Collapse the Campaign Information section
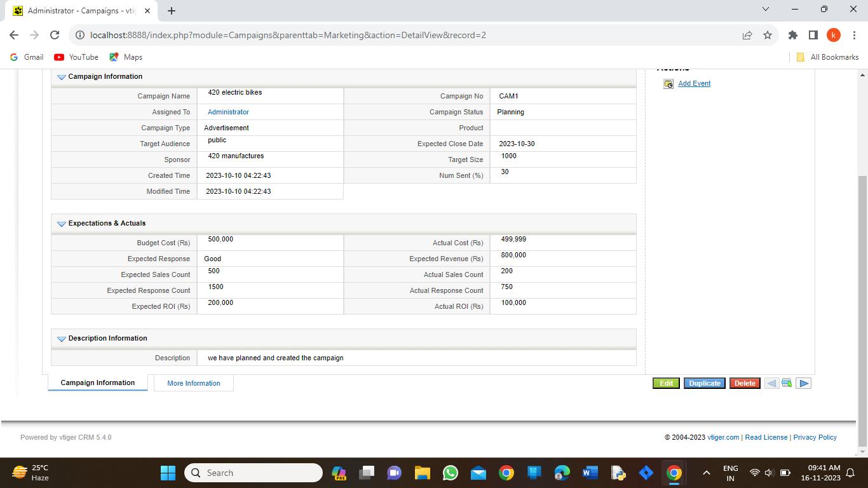Screen dimensions: 868x488 click(x=62, y=76)
